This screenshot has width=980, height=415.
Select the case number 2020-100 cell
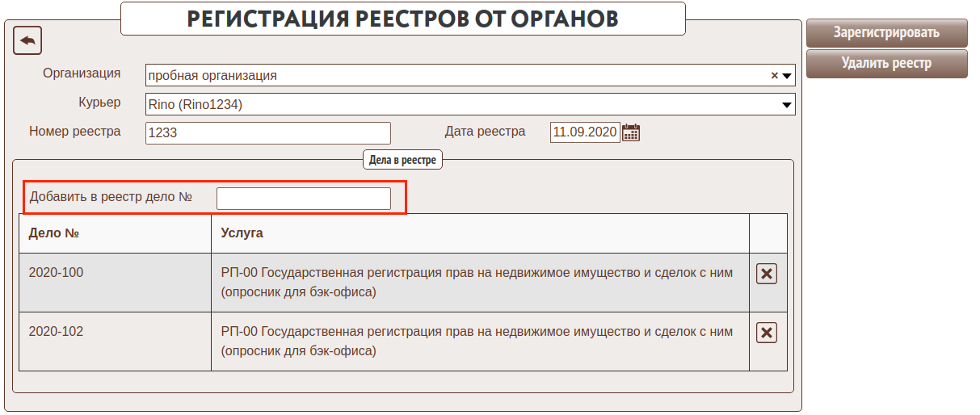(56, 273)
